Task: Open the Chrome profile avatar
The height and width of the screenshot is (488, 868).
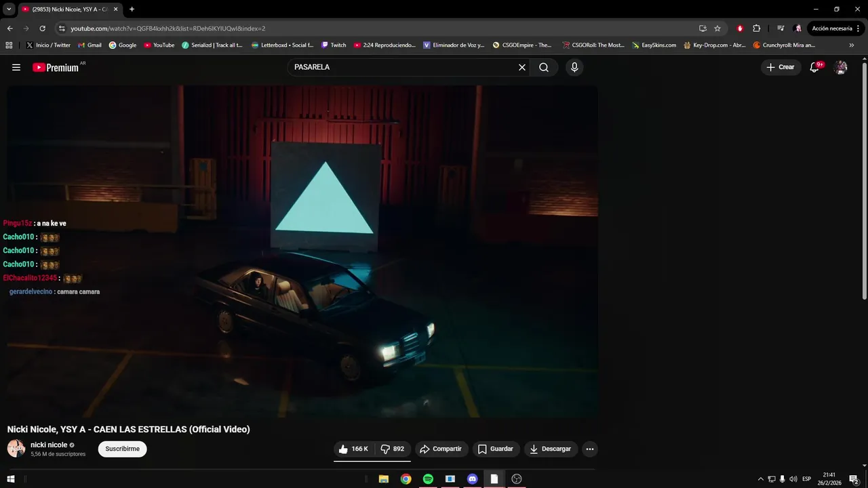Action: coord(797,28)
